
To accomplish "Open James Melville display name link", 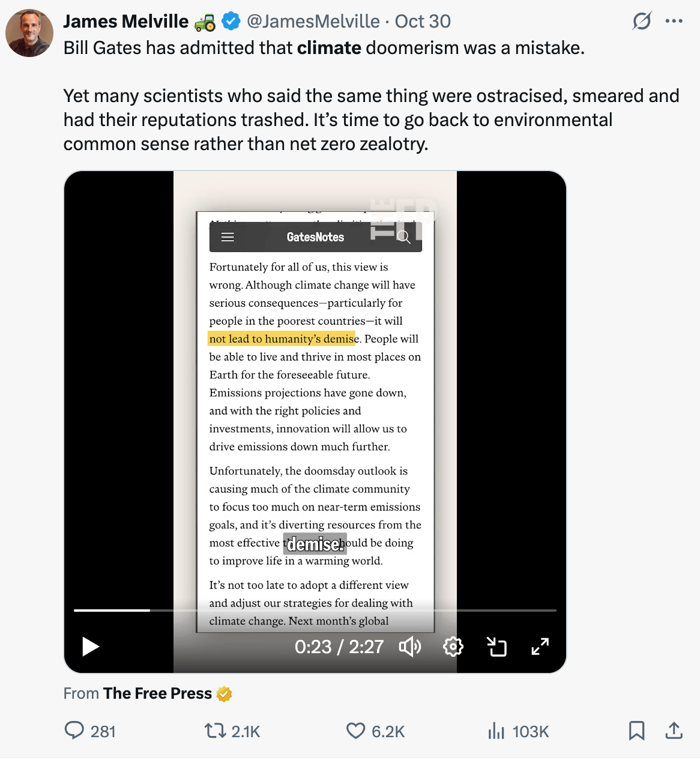I will pos(126,21).
